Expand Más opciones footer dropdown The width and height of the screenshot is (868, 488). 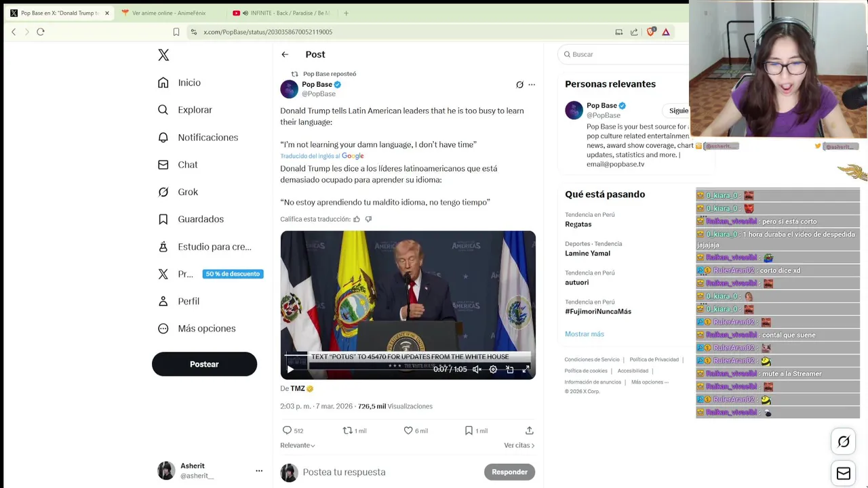[x=650, y=382]
